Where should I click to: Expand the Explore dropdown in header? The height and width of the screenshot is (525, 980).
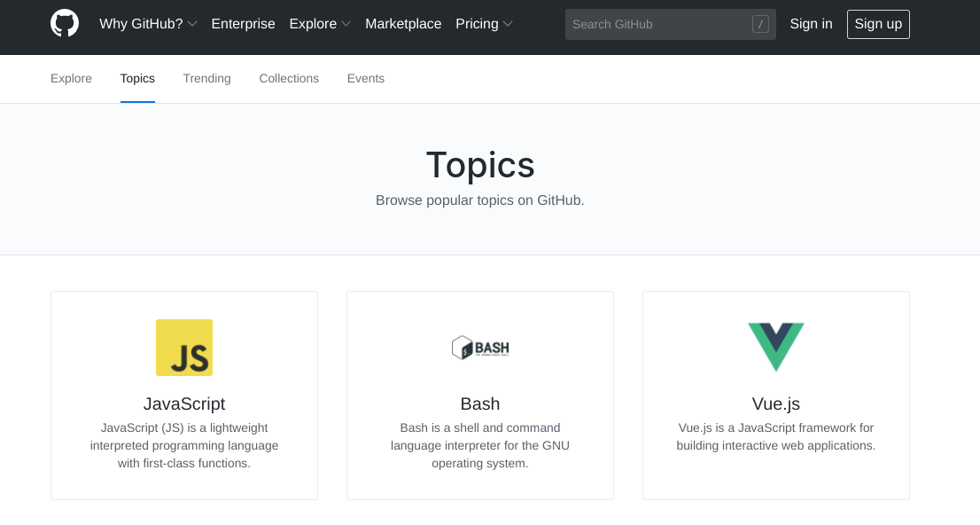[x=319, y=24]
